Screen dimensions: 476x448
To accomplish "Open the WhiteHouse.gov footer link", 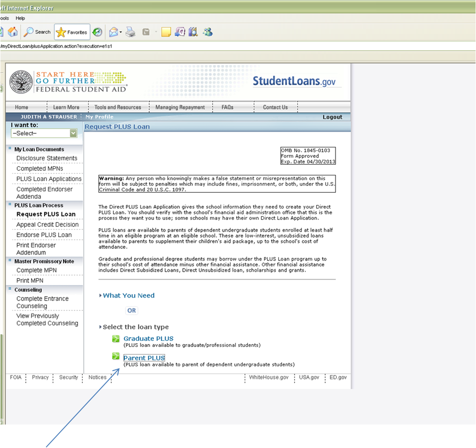I will coord(269,378).
